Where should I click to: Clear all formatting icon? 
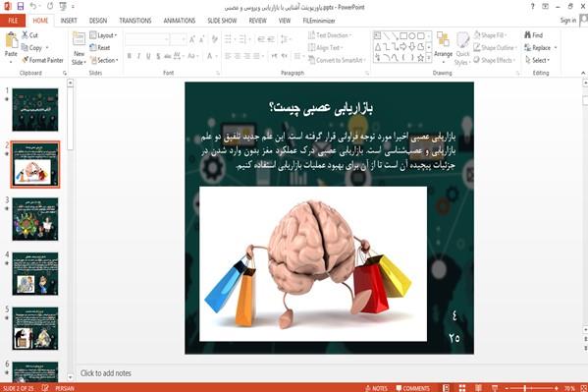[x=215, y=39]
